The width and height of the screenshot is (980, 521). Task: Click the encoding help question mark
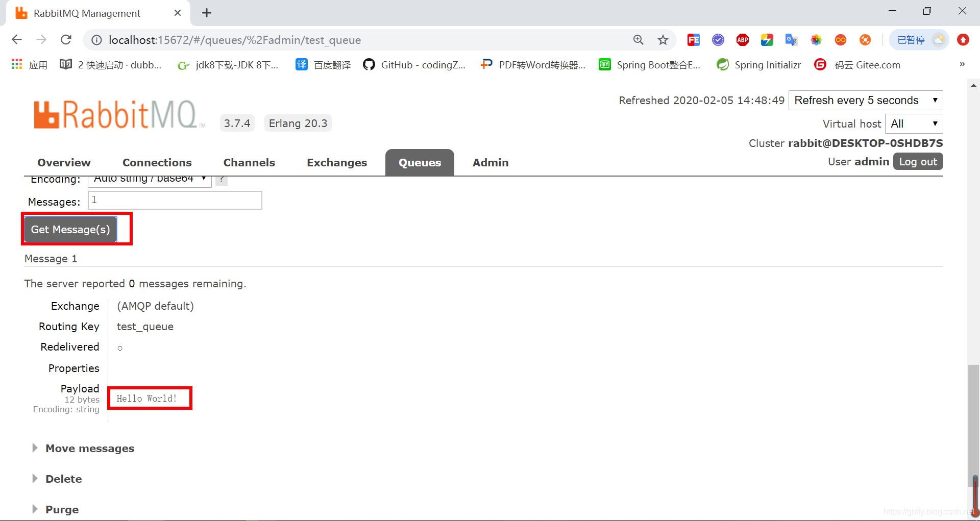[222, 180]
